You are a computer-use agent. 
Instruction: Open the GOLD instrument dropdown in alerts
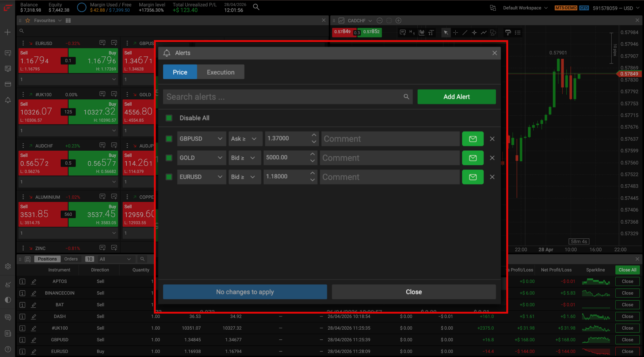[202, 158]
